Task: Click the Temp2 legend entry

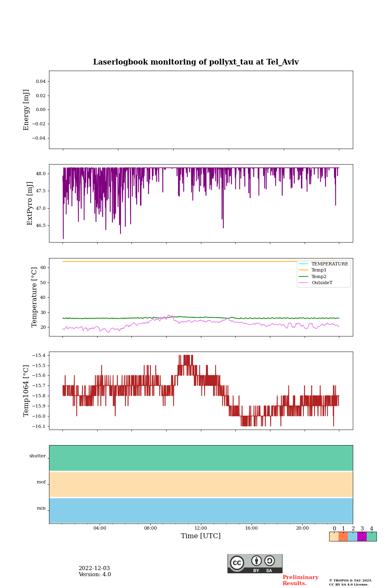Action: (313, 276)
